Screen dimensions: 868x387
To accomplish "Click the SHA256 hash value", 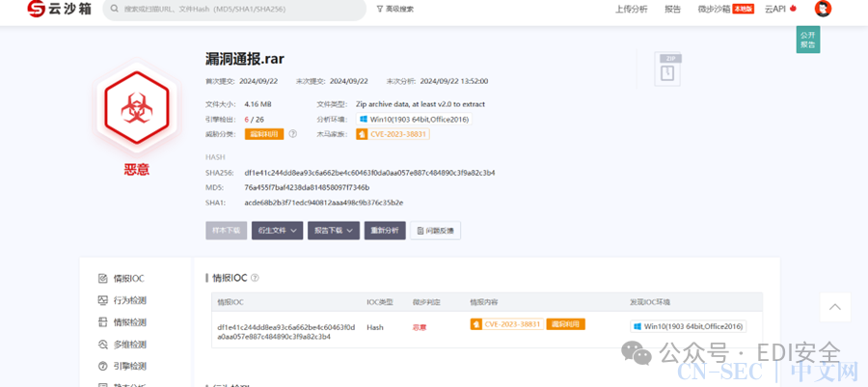I will point(369,173).
